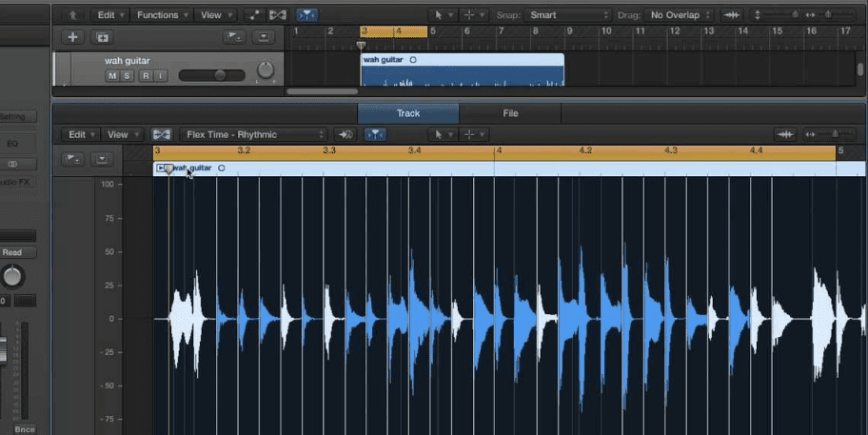
Task: Open the Drag No Overlap pop-up menu
Action: tap(679, 15)
